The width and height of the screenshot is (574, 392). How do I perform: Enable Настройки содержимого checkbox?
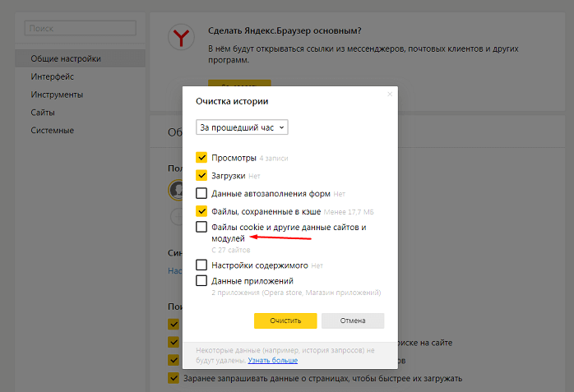(x=201, y=265)
